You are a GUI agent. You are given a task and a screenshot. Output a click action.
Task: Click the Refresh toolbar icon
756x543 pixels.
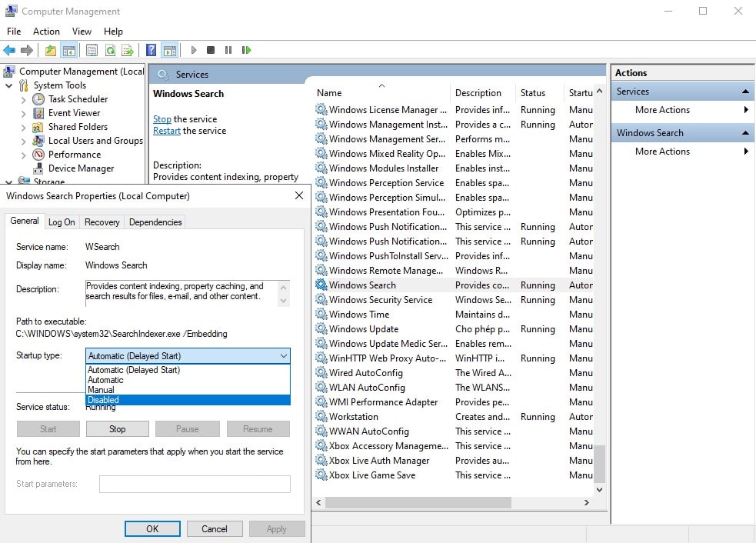pyautogui.click(x=111, y=50)
